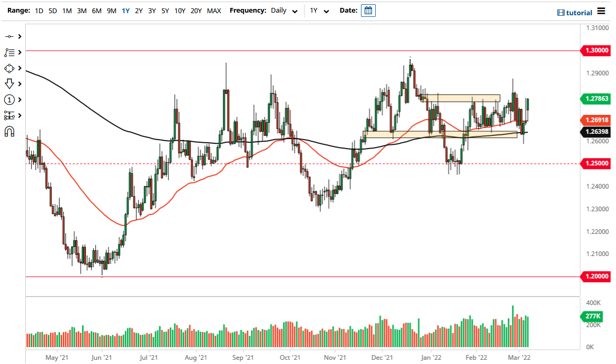Screen dimensions: 616x364
Task: Click the 20Y range button
Action: [x=196, y=11]
